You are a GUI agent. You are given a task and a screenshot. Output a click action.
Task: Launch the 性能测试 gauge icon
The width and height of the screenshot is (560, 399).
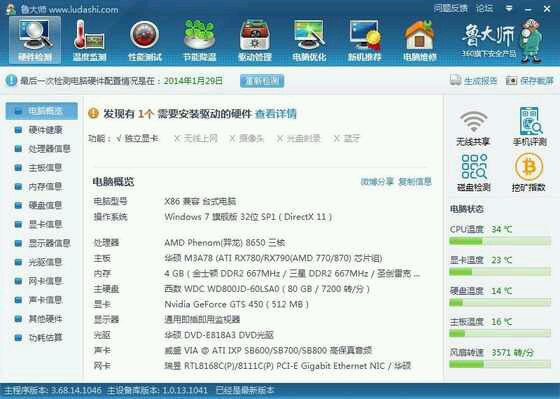coord(145,40)
